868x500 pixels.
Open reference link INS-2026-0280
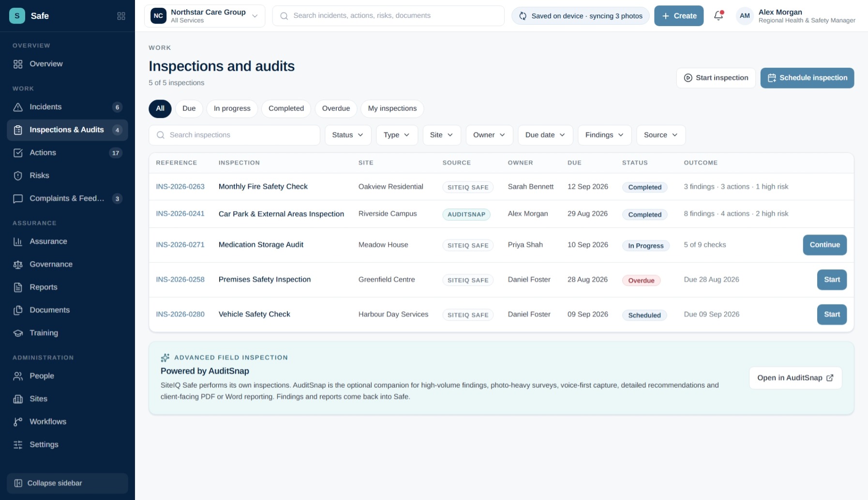pyautogui.click(x=180, y=314)
